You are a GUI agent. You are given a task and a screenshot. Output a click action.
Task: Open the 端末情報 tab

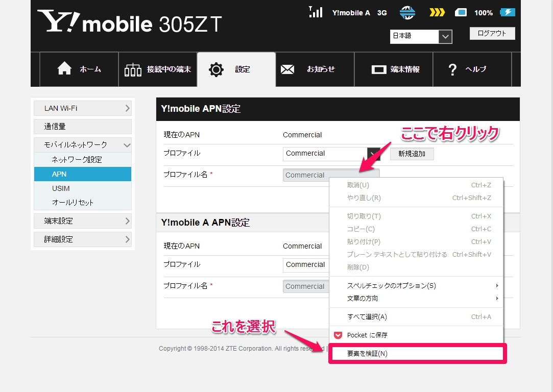point(394,69)
